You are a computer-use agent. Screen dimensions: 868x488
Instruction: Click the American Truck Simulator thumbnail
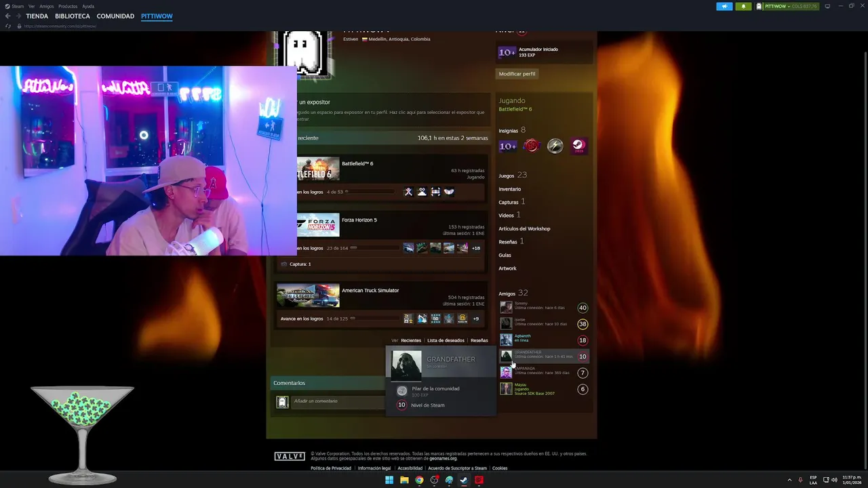(x=308, y=296)
